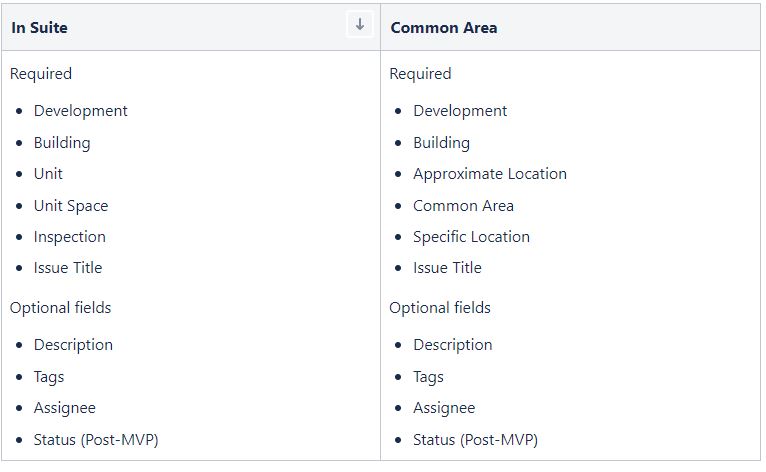Viewport: 766px width, 472px height.
Task: Click Unit item in In Suite list
Action: [x=48, y=174]
